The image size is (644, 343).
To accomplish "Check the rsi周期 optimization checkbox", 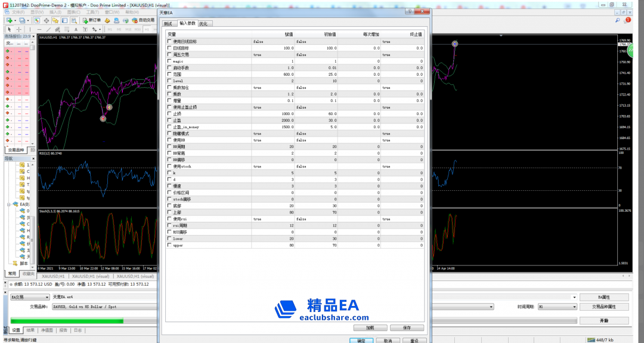I will click(169, 225).
